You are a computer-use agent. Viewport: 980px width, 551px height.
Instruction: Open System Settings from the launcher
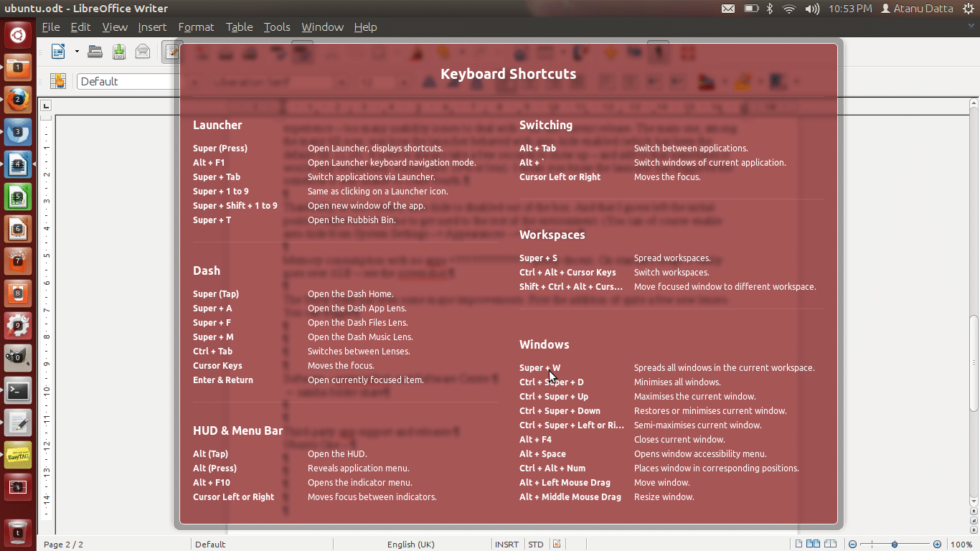[18, 326]
